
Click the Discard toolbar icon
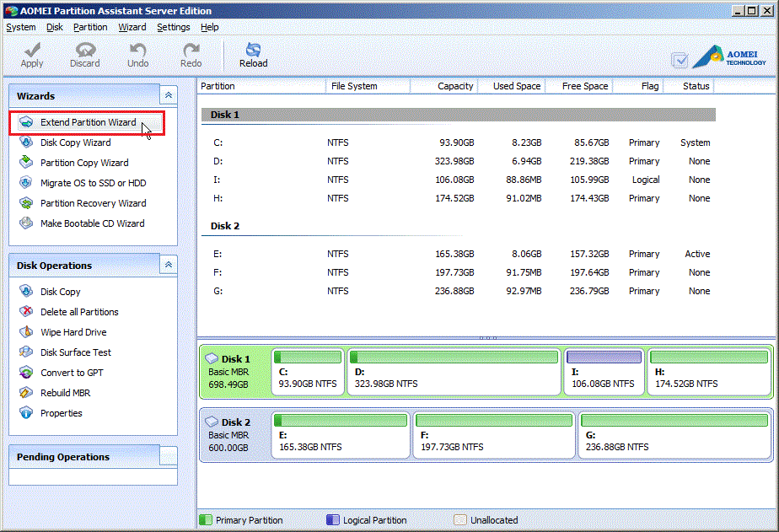(85, 51)
